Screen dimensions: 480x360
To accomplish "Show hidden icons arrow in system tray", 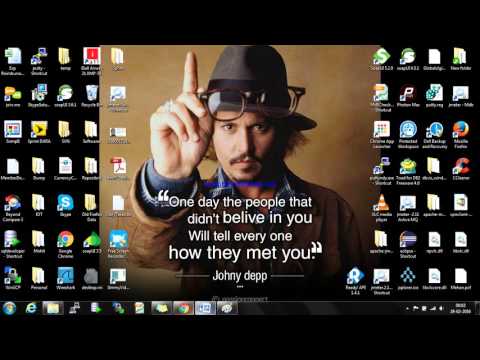I will 407,309.
